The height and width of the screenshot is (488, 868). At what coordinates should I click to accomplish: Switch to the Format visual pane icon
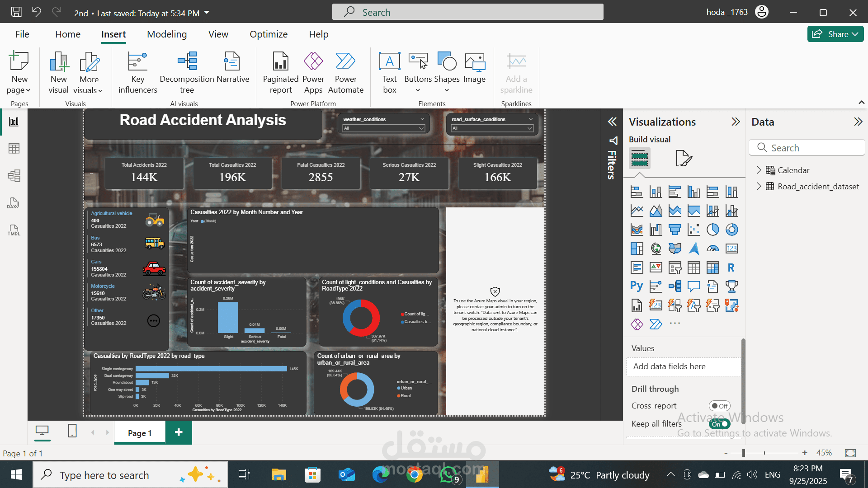click(x=684, y=158)
